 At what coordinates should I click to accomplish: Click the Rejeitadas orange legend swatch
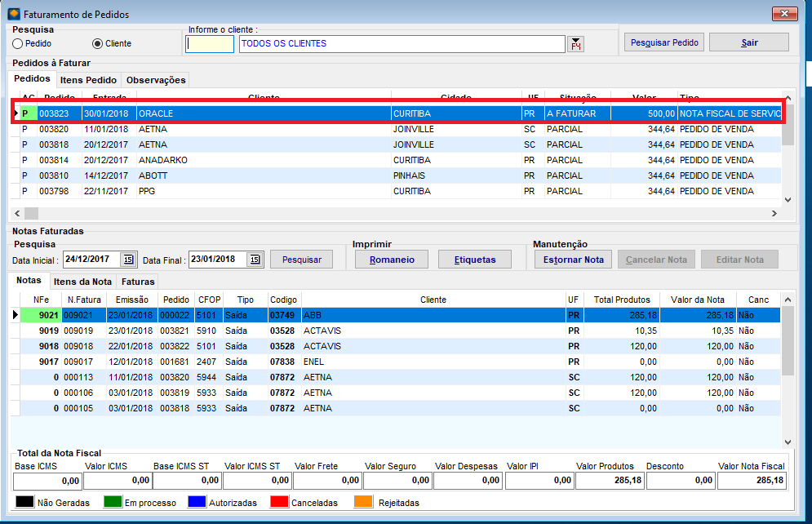[x=363, y=502]
